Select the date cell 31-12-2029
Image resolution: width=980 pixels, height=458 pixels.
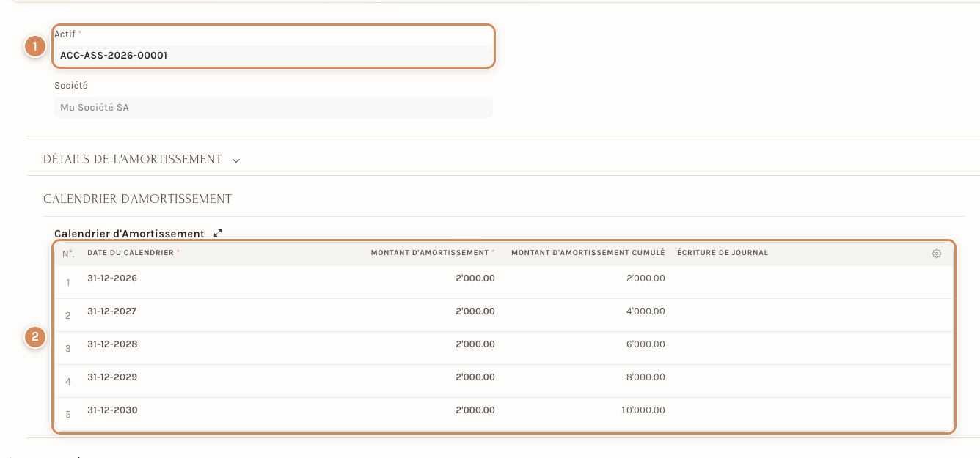point(112,377)
